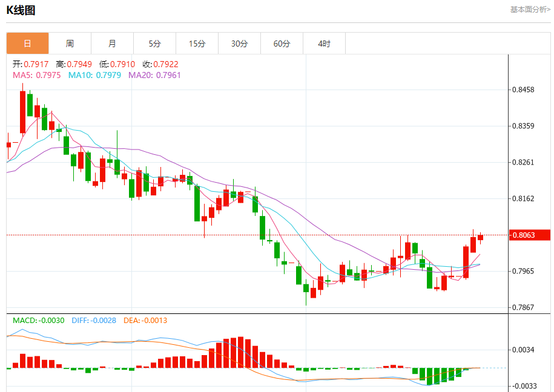554x392 pixels.
Task: Click the 低:0.7910 low value
Action: coord(117,64)
